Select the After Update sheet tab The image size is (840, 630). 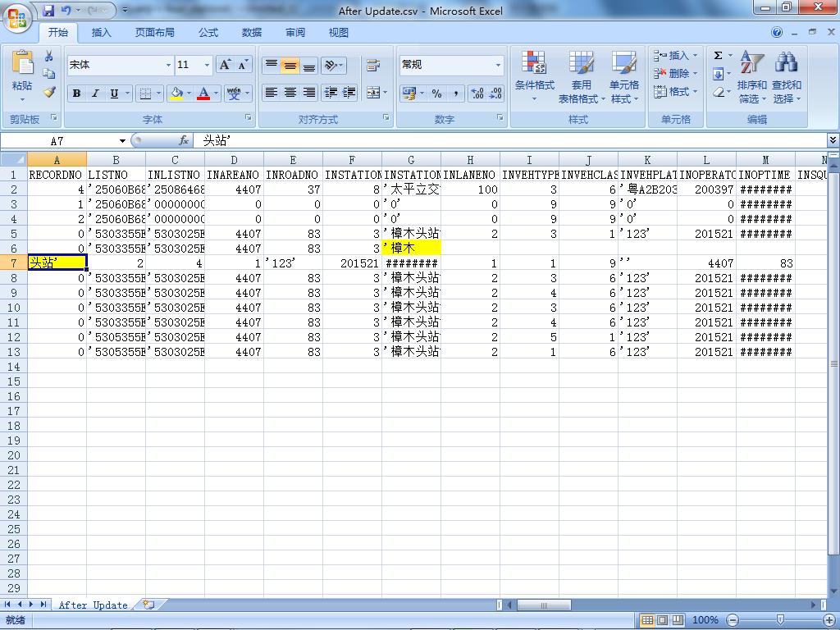click(93, 605)
